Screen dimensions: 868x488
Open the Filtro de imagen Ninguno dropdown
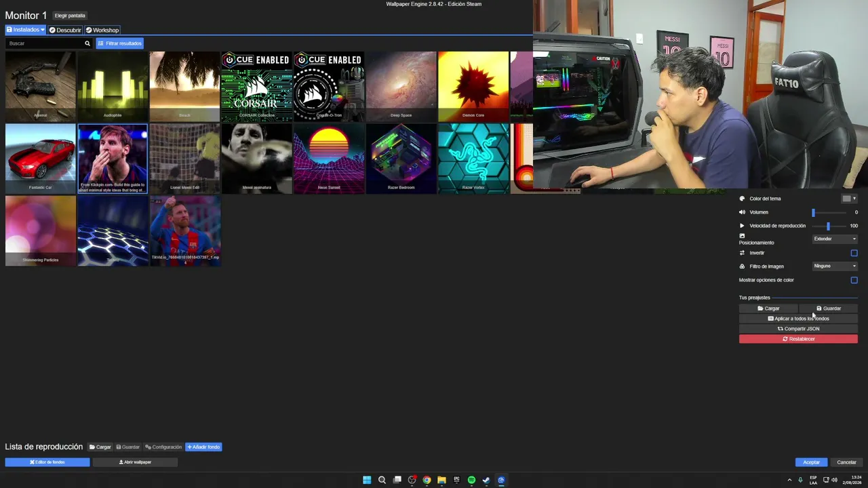835,266
